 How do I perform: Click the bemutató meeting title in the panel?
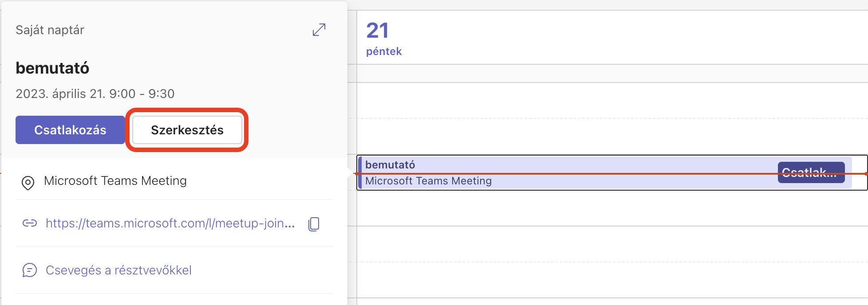[x=52, y=68]
